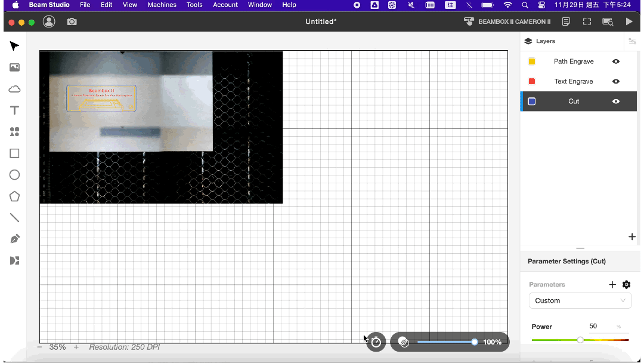
Task: Open the Beam Studio app menu
Action: point(49,5)
